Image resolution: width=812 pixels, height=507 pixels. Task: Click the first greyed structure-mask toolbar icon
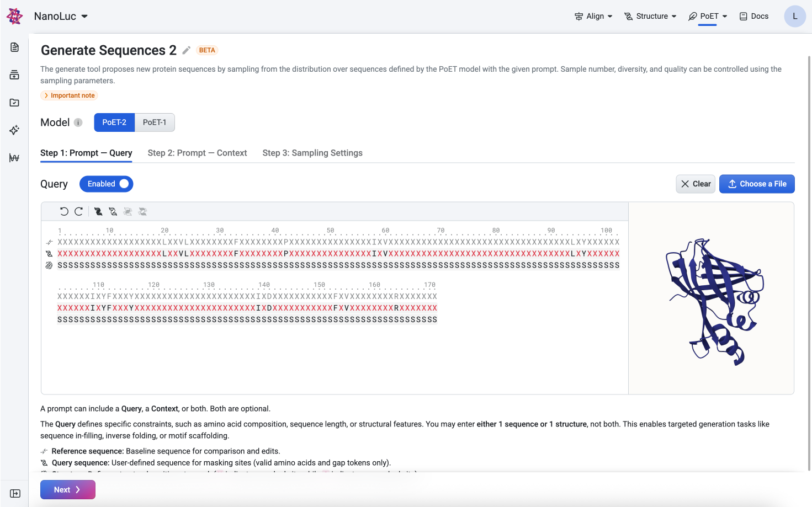click(128, 211)
